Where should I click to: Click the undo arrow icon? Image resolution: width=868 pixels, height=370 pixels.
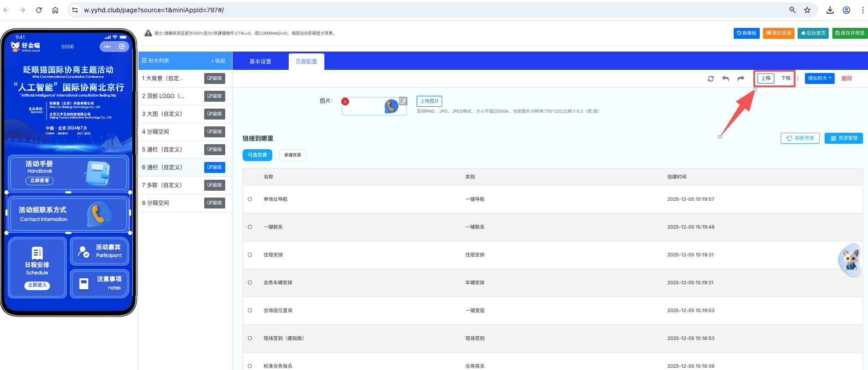725,78
